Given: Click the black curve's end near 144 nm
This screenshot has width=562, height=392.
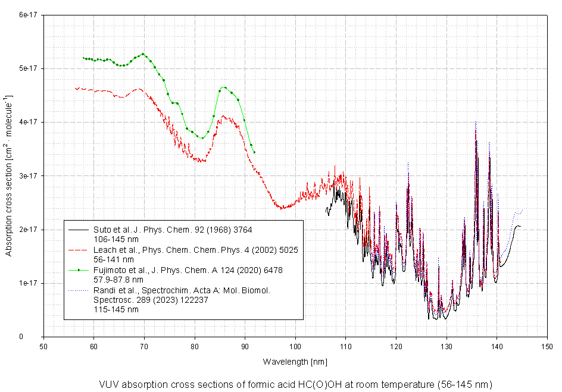Looking at the screenshot, I should pyautogui.click(x=519, y=226).
